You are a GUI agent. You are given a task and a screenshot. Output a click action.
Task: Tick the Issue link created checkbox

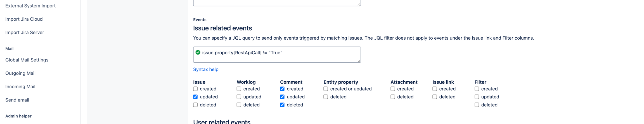(x=435, y=89)
